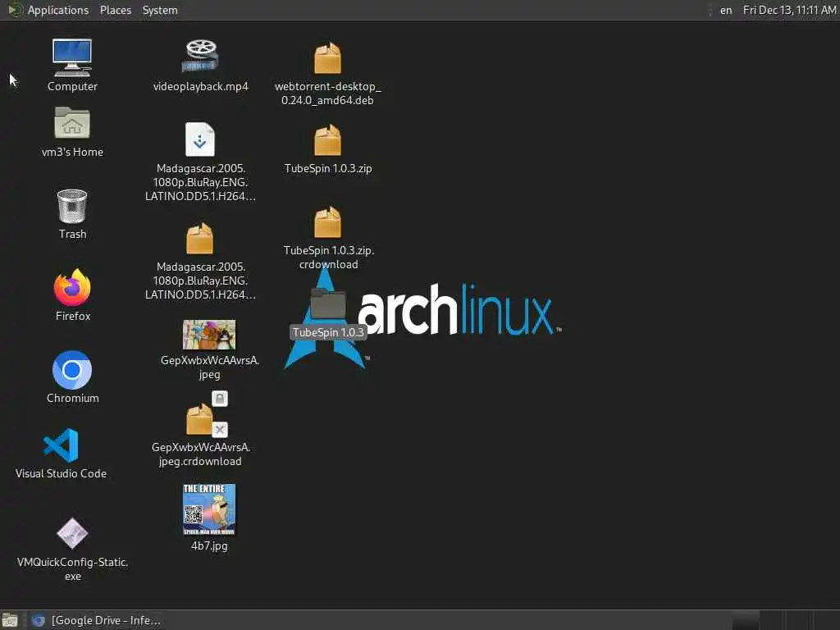Open the System menu

160,10
